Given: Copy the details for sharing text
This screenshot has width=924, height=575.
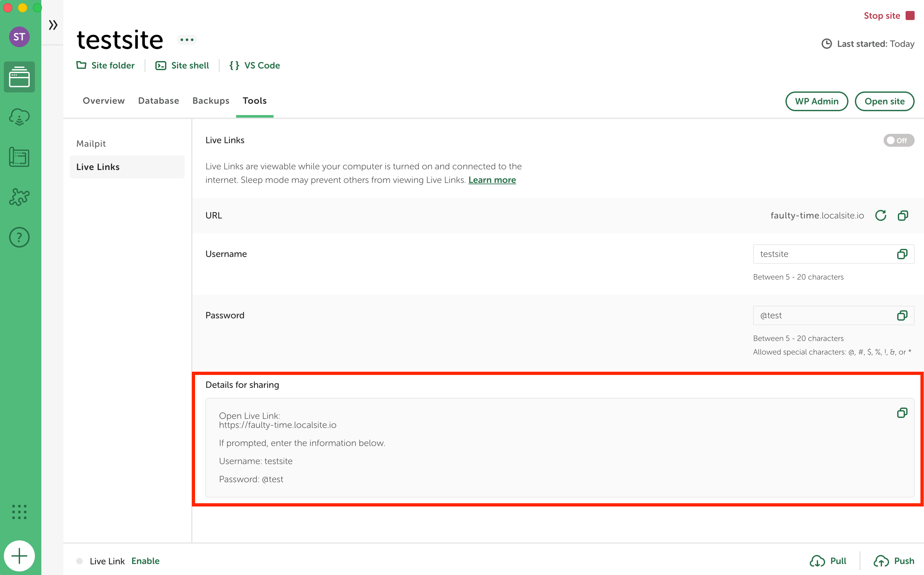Looking at the screenshot, I should 902,413.
